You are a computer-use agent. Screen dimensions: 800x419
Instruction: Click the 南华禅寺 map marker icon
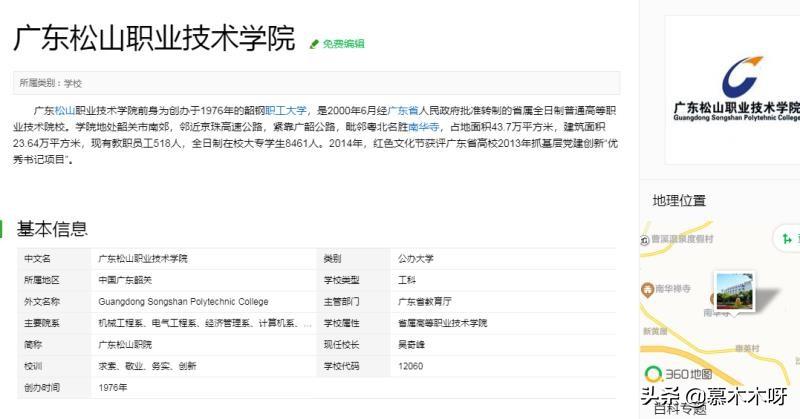point(647,290)
